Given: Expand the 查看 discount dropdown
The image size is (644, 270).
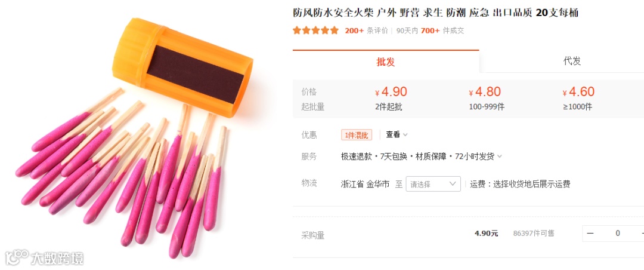Looking at the screenshot, I should [x=397, y=134].
